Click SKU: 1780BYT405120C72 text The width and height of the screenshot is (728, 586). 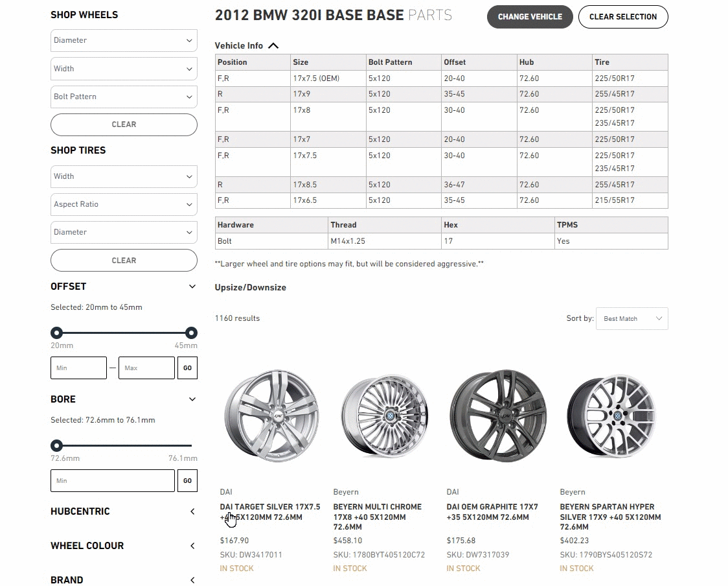379,554
